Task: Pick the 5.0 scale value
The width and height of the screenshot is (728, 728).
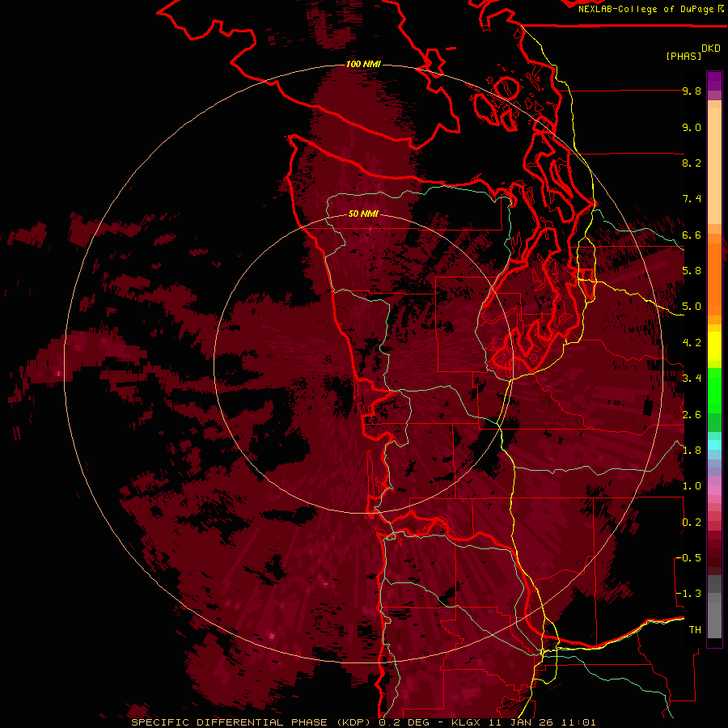Action: click(692, 307)
